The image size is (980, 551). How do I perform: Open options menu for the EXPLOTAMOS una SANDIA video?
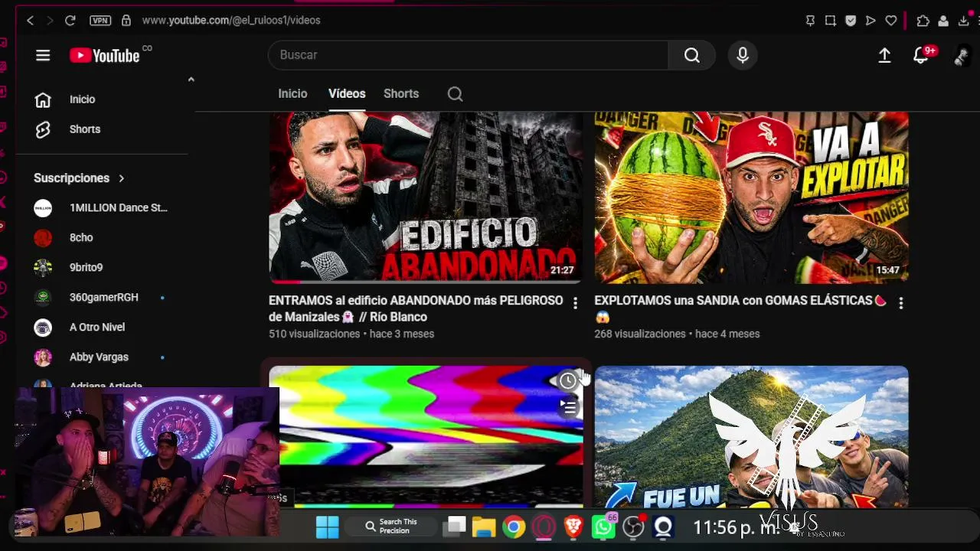[900, 303]
